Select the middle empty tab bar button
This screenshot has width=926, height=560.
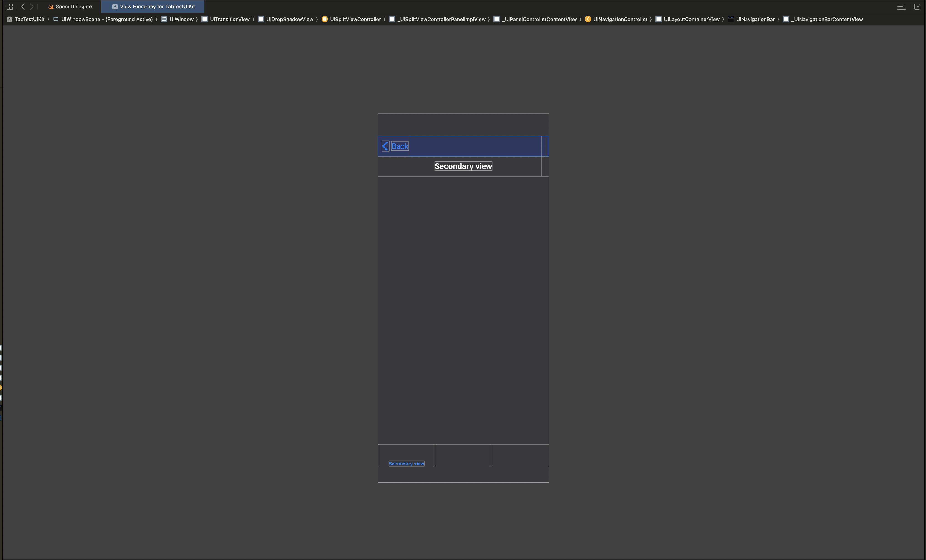(x=463, y=456)
